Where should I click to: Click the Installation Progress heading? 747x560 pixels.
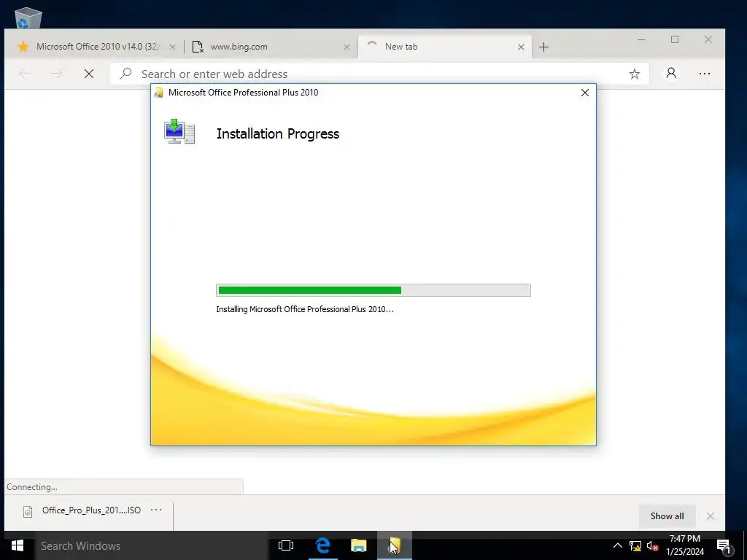278,134
